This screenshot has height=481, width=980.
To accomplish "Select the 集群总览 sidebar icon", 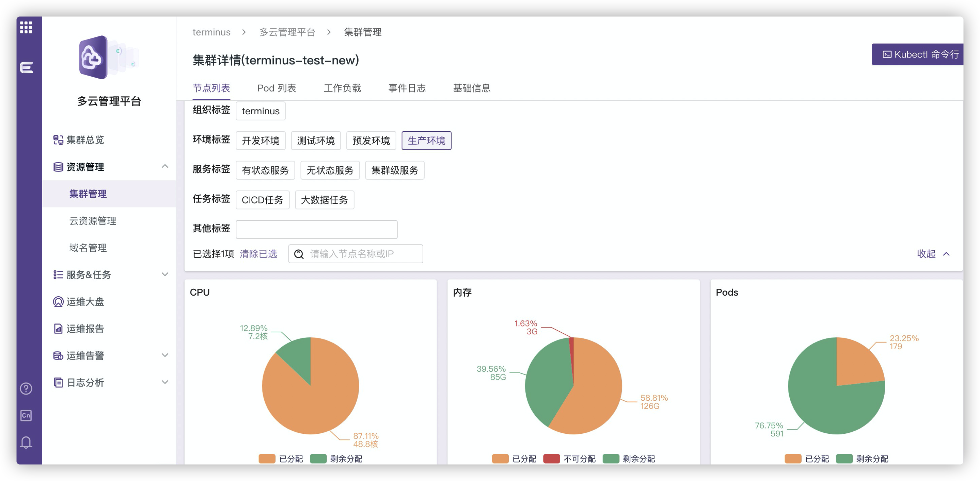I will pos(58,140).
